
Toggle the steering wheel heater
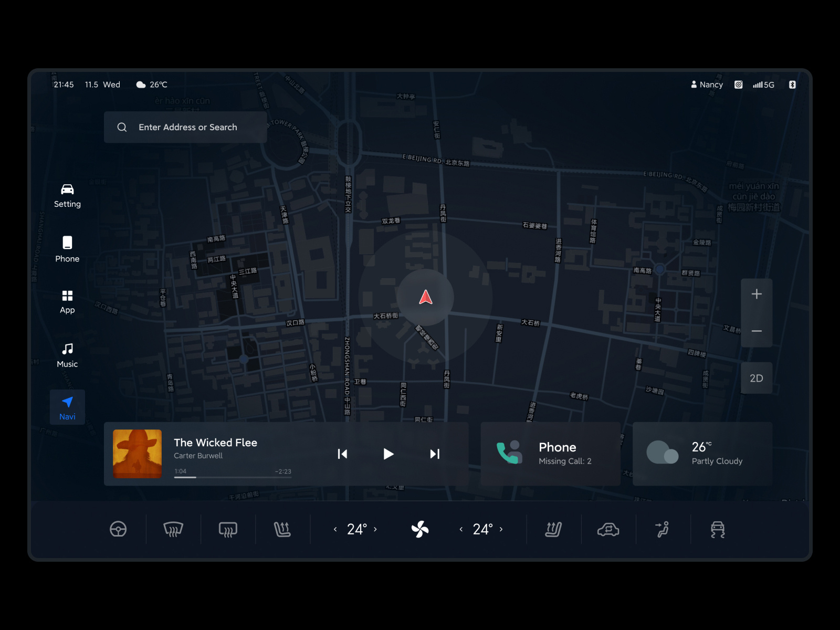point(119,529)
